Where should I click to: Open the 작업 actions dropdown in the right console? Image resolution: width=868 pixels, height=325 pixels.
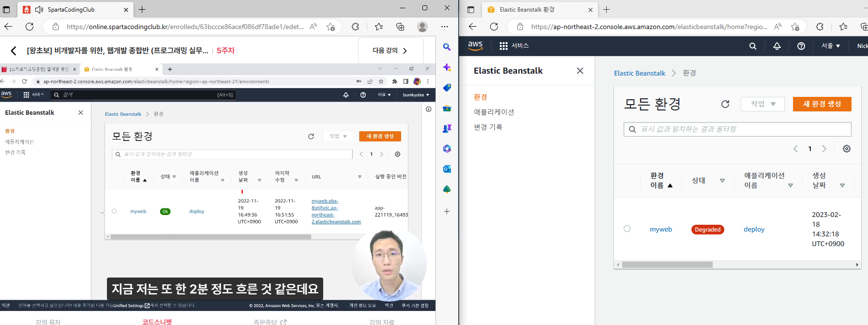[x=763, y=104]
